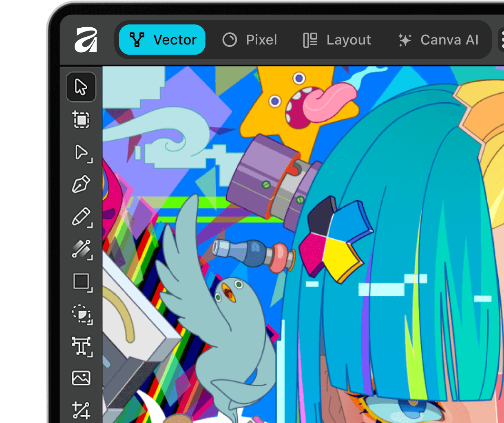Click the dotted grip button beside Canva AI
Image resolution: width=504 pixels, height=423 pixels.
click(501, 40)
